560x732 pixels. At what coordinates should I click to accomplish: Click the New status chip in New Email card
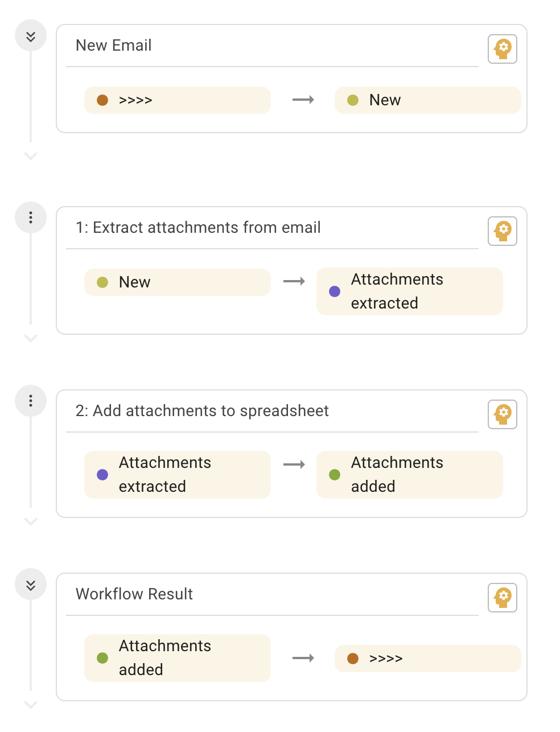(428, 100)
